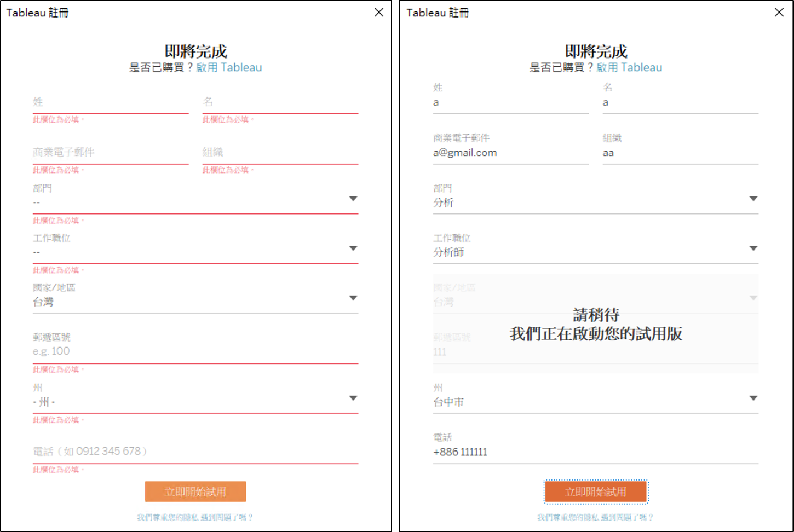Click 立即開始試用 button in left window
Image resolution: width=794 pixels, height=532 pixels.
(x=195, y=491)
